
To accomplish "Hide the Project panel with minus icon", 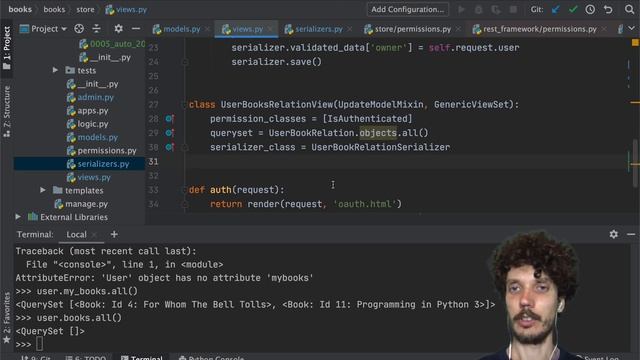I will coord(136,29).
